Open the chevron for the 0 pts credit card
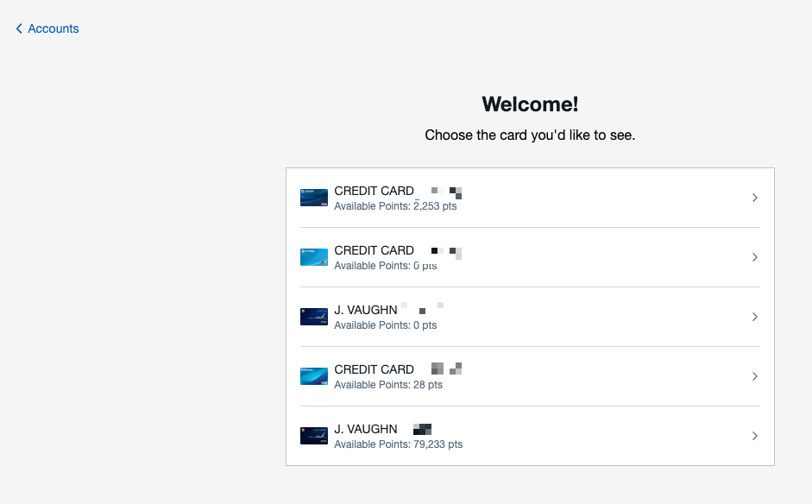 [755, 256]
